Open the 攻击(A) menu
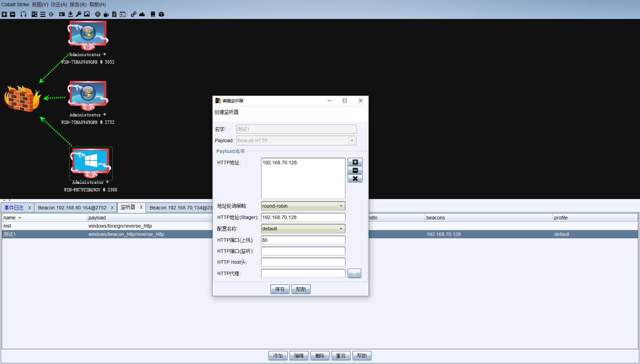 pyautogui.click(x=59, y=4)
